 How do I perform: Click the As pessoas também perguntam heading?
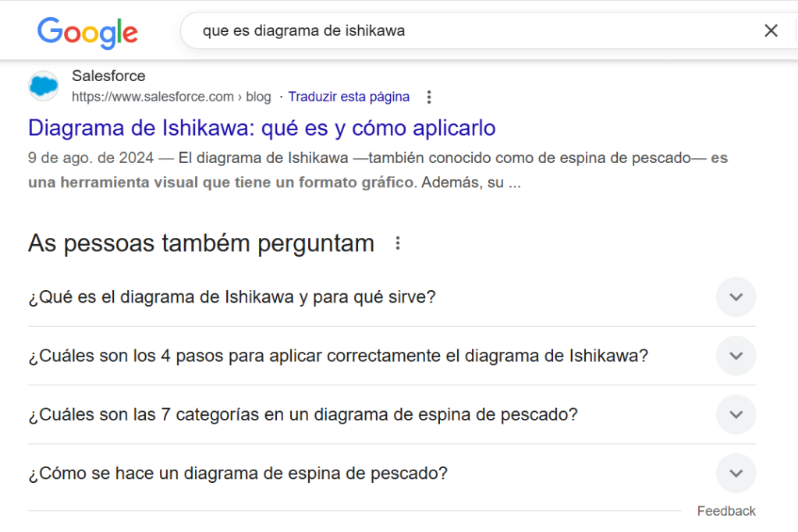pos(201,243)
